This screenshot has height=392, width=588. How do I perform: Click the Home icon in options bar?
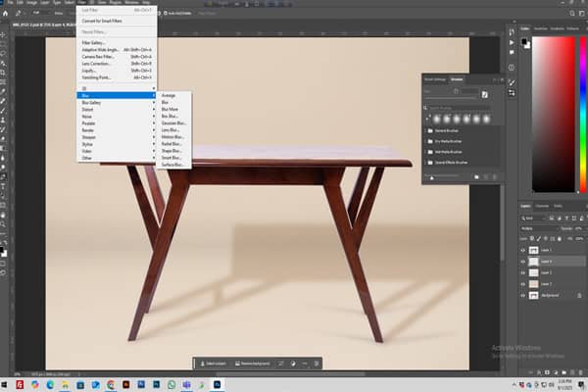click(x=5, y=13)
